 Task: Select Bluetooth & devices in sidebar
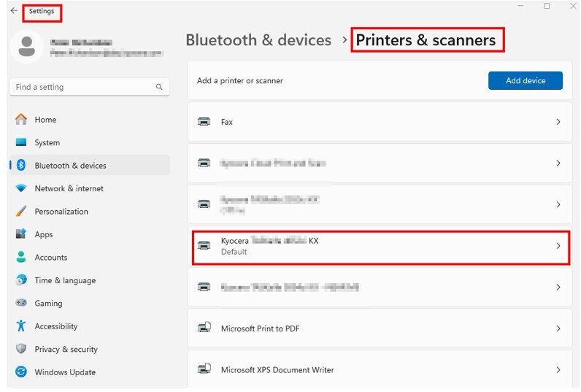click(x=90, y=165)
